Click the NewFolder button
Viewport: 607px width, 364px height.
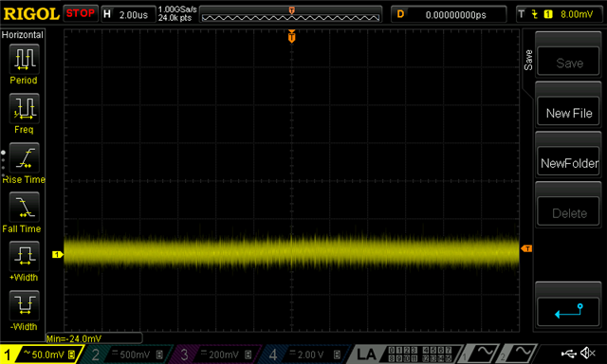click(568, 163)
